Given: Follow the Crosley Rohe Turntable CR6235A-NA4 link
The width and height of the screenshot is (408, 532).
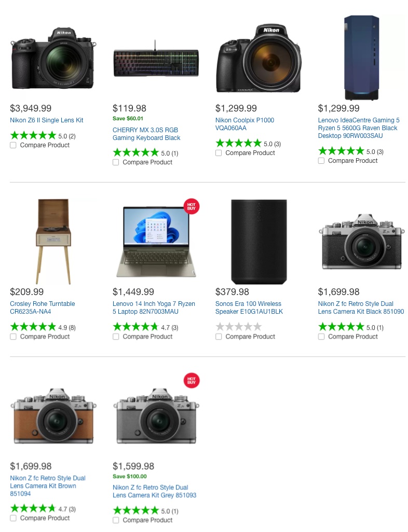Looking at the screenshot, I should pos(43,307).
